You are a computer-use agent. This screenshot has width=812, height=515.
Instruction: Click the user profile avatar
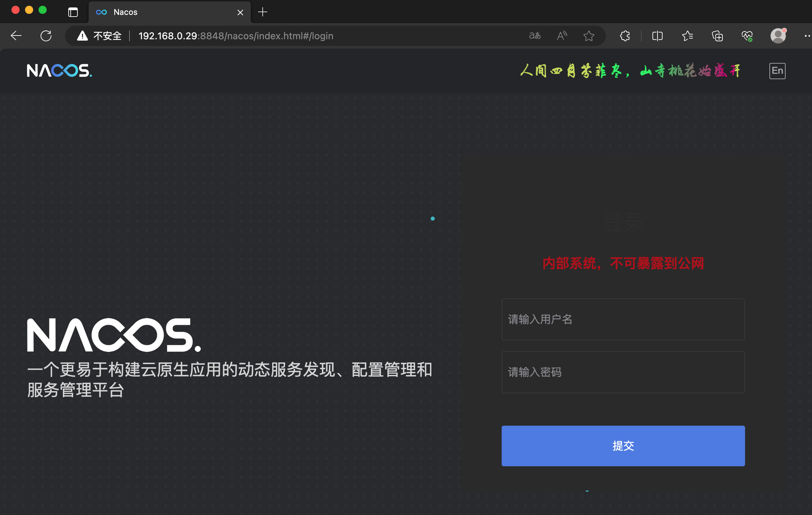[778, 36]
